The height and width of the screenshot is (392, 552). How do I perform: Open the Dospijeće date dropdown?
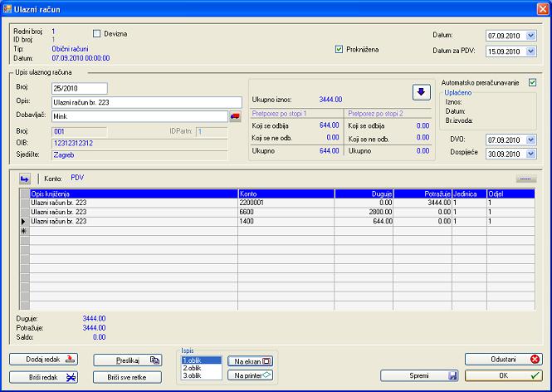(x=531, y=154)
